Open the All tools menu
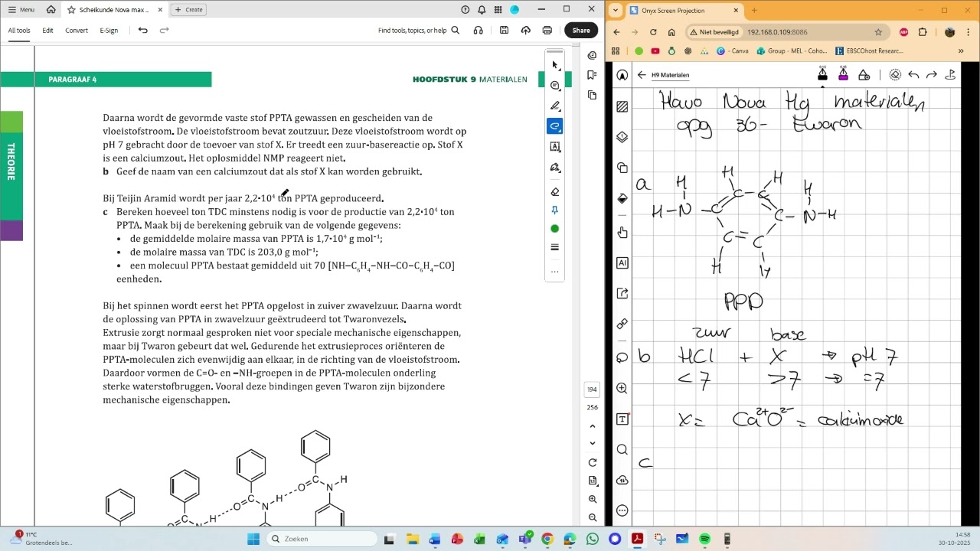The height and width of the screenshot is (551, 980). point(19,31)
